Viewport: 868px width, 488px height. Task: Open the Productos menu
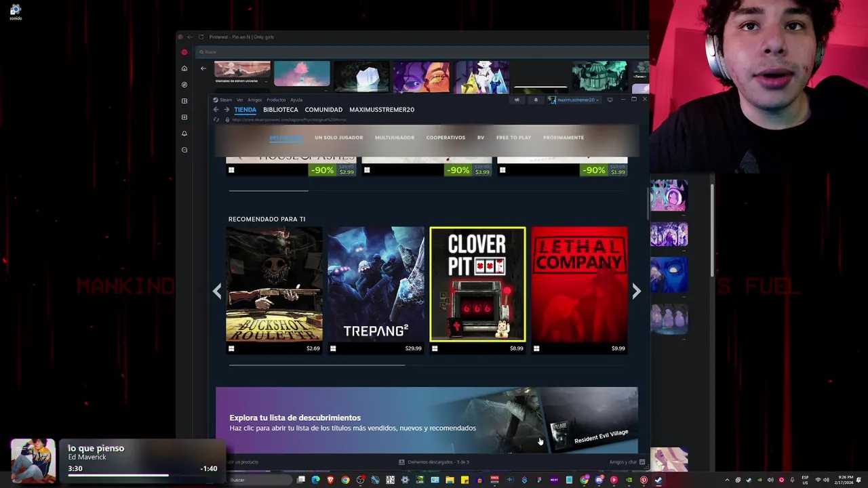[x=276, y=100]
